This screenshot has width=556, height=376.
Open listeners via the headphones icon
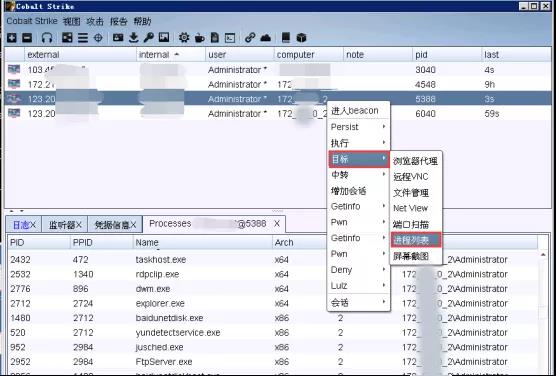(47, 38)
